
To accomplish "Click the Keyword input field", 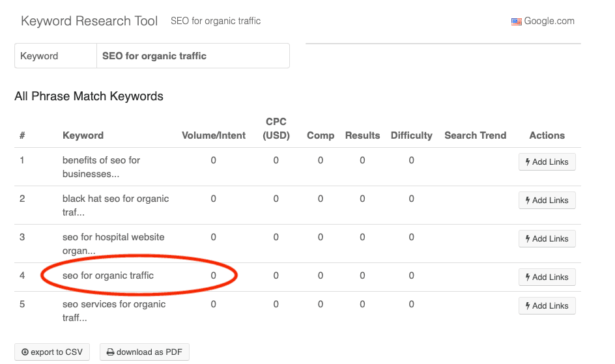I will pos(192,56).
